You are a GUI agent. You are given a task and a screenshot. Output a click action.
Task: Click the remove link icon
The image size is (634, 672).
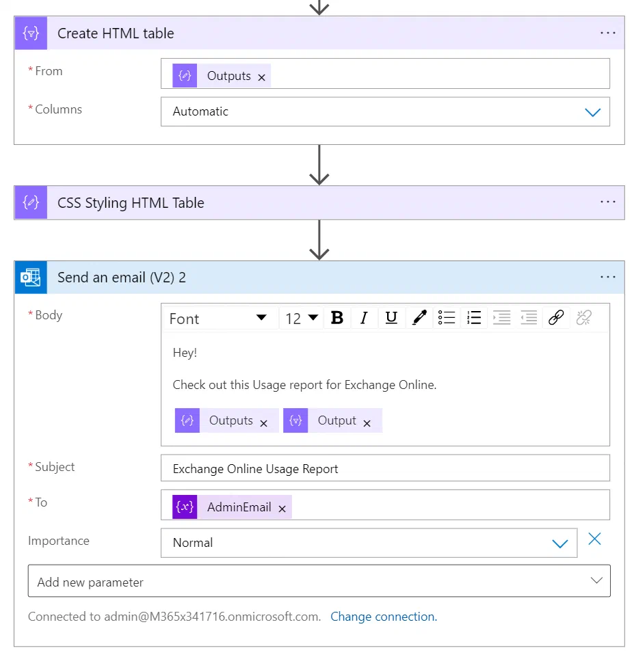point(583,318)
